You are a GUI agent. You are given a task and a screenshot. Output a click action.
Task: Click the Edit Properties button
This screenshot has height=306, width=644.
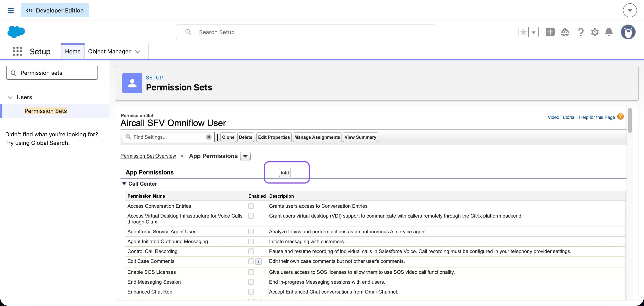(x=274, y=137)
